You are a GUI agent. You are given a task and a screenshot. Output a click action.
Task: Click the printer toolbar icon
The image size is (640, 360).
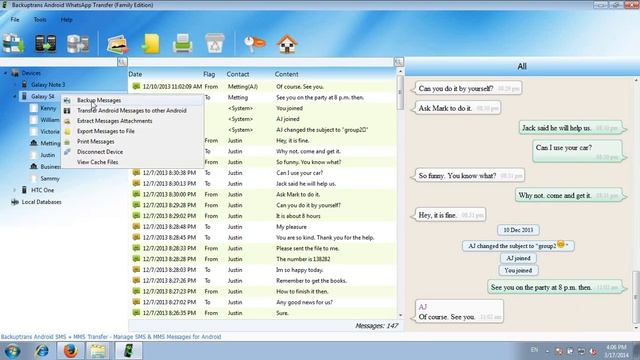pyautogui.click(x=182, y=44)
